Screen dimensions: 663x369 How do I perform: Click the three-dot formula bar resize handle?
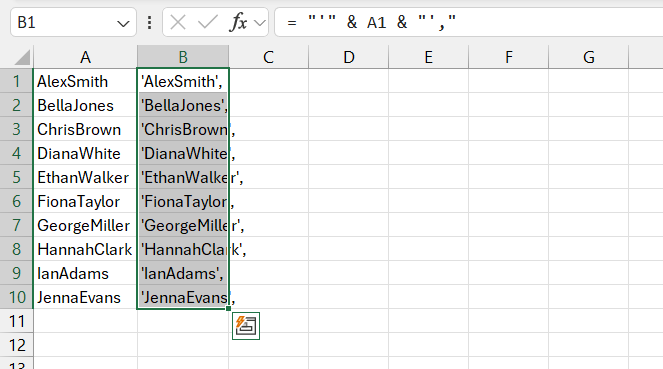click(x=149, y=22)
